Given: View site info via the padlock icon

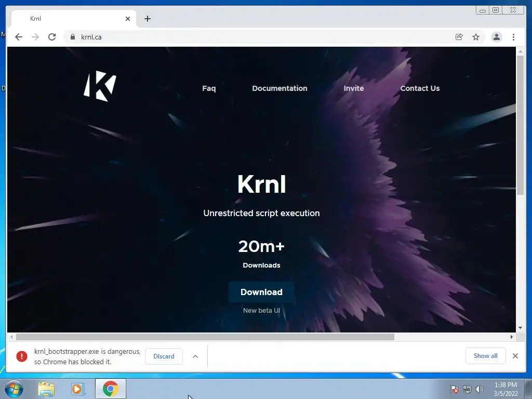Looking at the screenshot, I should coord(73,37).
